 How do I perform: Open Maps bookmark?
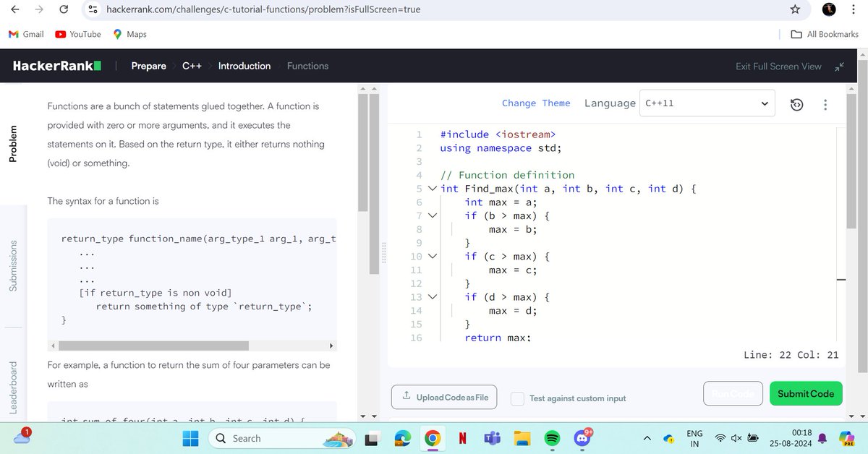[129, 34]
